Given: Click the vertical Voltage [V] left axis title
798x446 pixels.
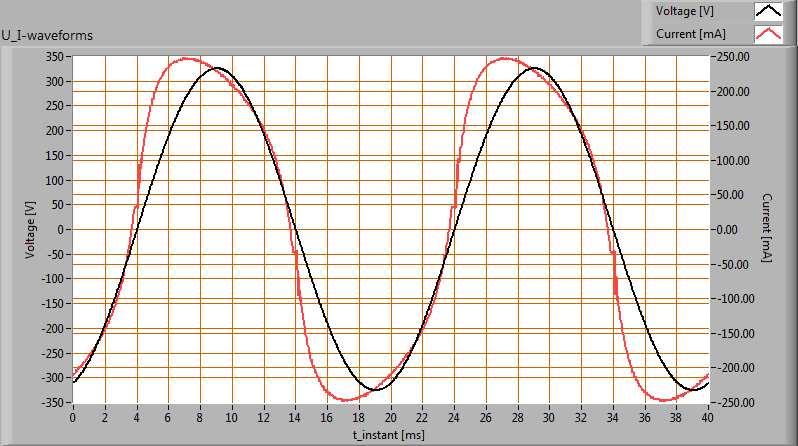Looking at the screenshot, I should pyautogui.click(x=30, y=229).
